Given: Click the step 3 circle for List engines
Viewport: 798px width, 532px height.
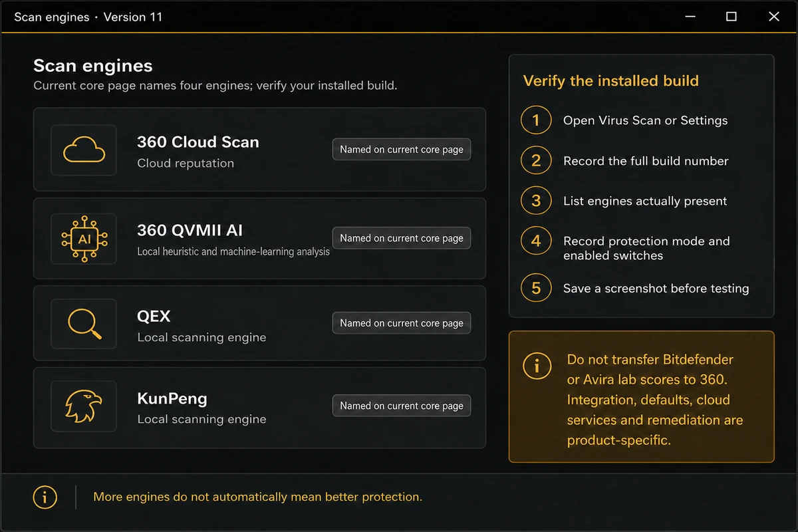Looking at the screenshot, I should (536, 201).
